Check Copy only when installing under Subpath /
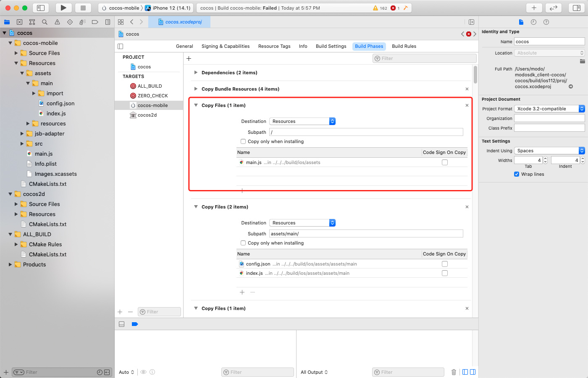Screen dimensions: 588x378 click(x=243, y=141)
